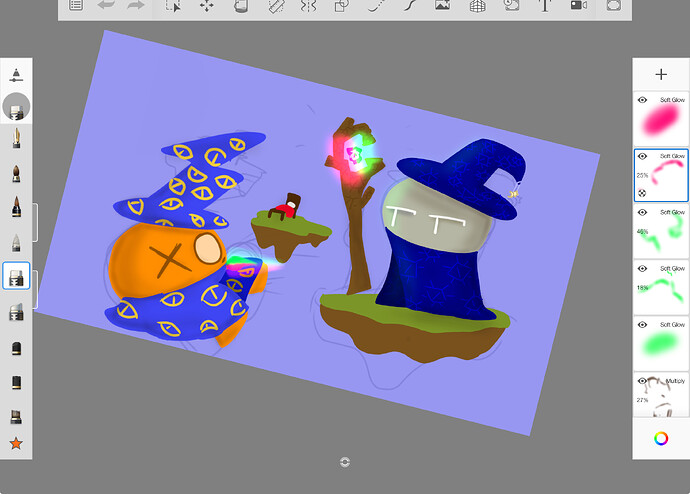Viewport: 690px width, 494px height.
Task: Add a new layer with plus button
Action: pos(660,74)
